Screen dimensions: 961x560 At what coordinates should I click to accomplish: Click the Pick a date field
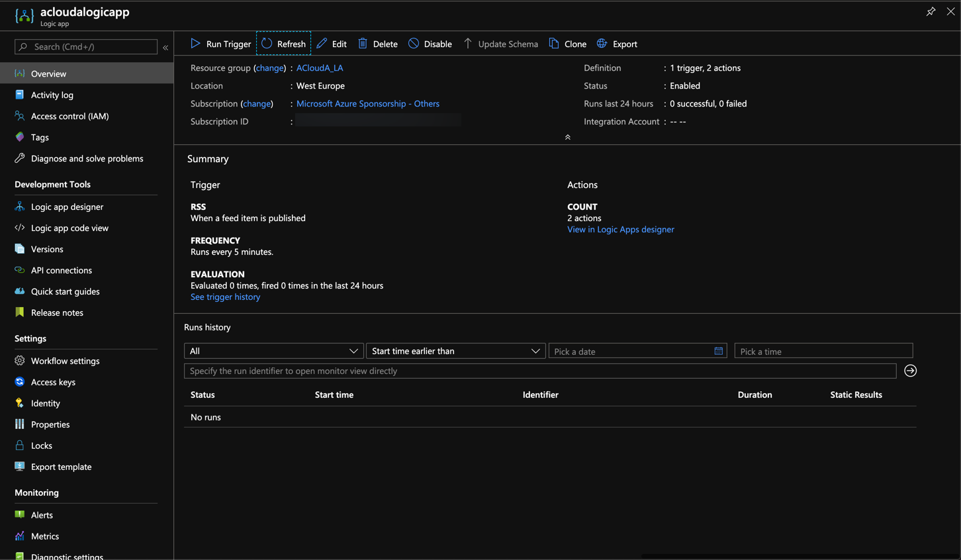coord(638,351)
